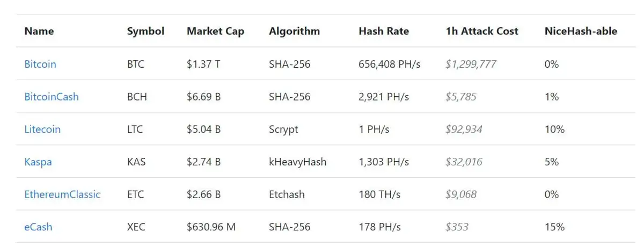The image size is (644, 246).
Task: Open the Kaspa coin page
Action: [x=38, y=162]
